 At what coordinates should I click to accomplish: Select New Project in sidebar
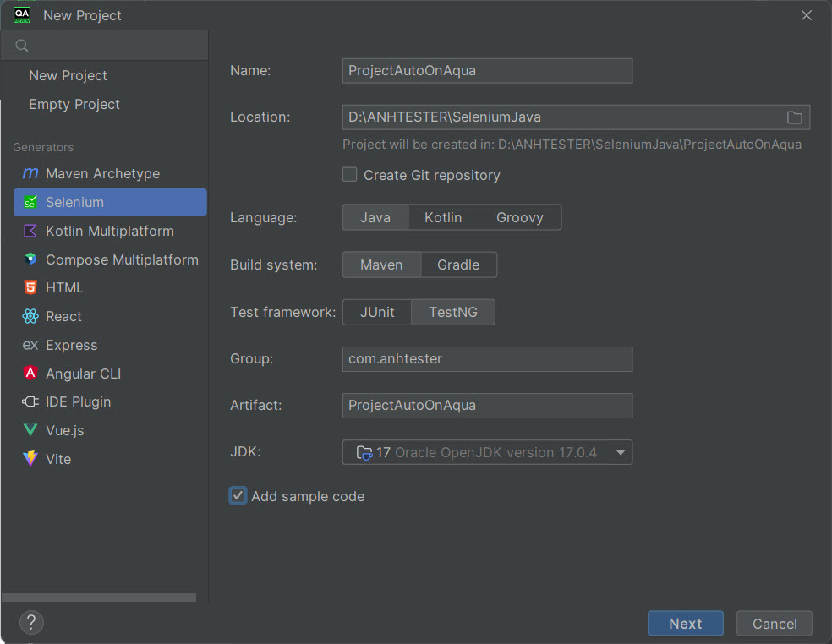[68, 75]
